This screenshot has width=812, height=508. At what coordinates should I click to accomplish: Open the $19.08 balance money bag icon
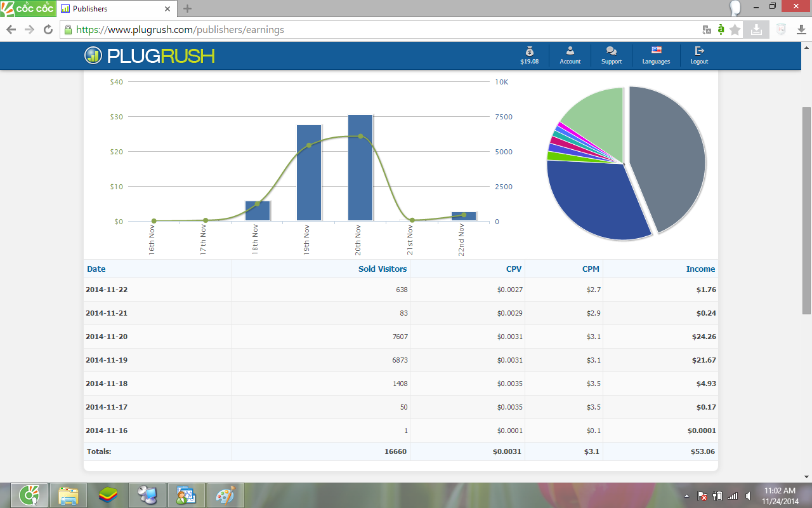point(529,51)
